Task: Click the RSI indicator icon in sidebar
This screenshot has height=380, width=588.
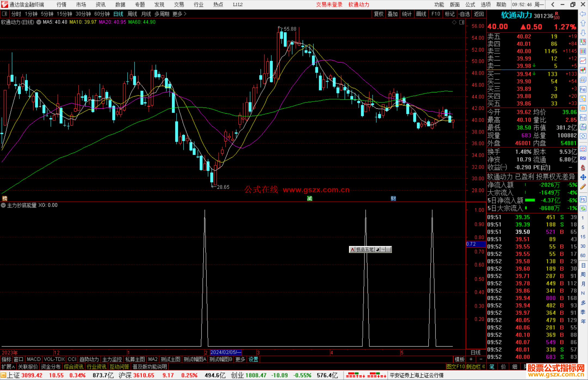Action: click(583, 158)
